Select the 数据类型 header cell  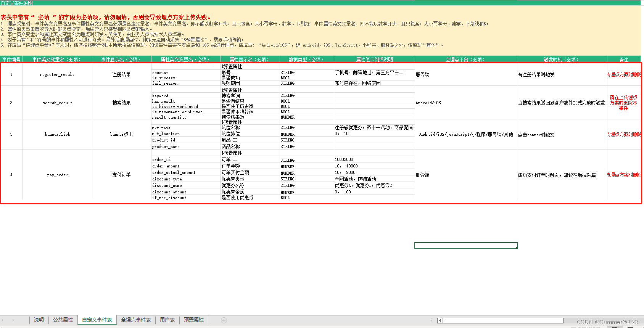(307, 59)
